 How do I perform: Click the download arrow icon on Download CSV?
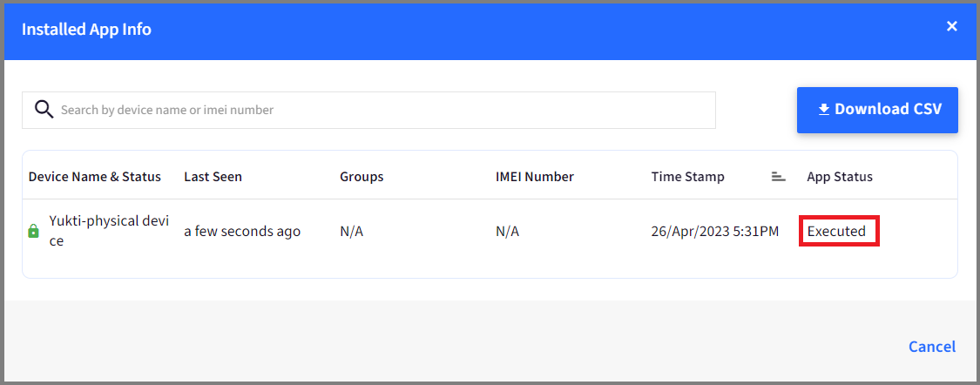824,110
